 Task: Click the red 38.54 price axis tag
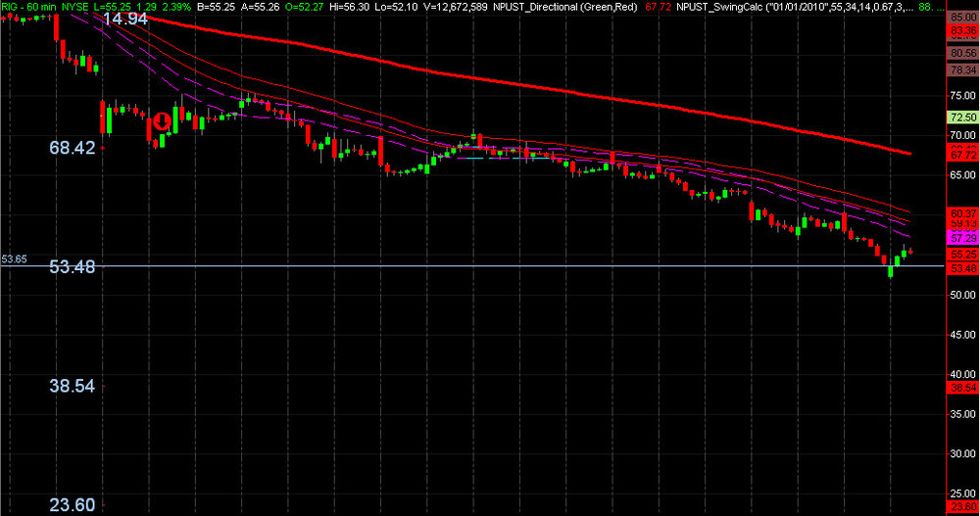click(963, 388)
